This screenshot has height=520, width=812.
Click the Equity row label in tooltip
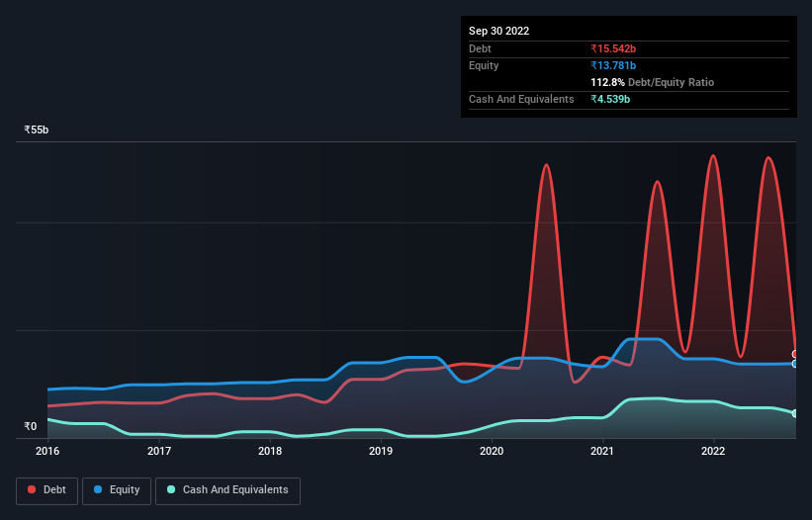pyautogui.click(x=484, y=65)
